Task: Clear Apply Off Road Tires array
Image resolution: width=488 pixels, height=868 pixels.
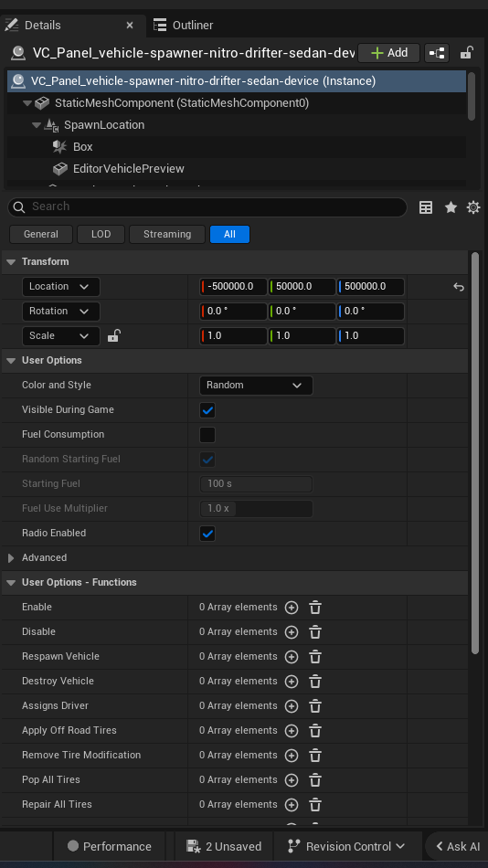Action: [x=315, y=731]
